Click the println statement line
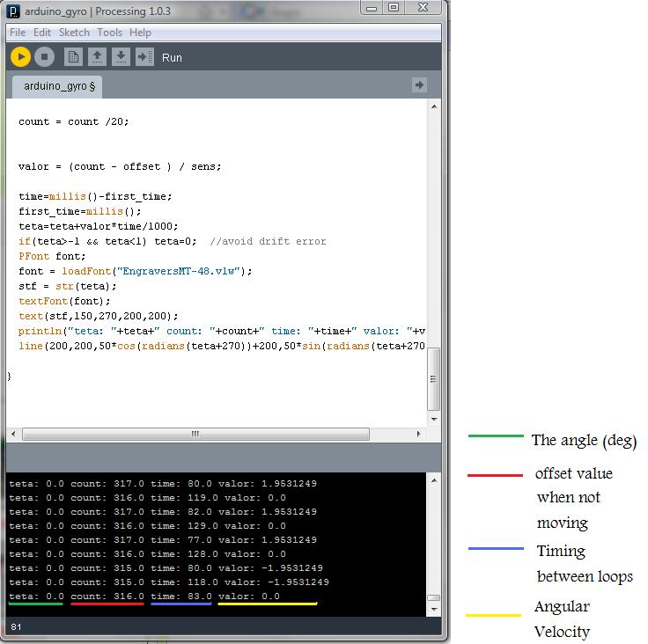 pyautogui.click(x=222, y=332)
